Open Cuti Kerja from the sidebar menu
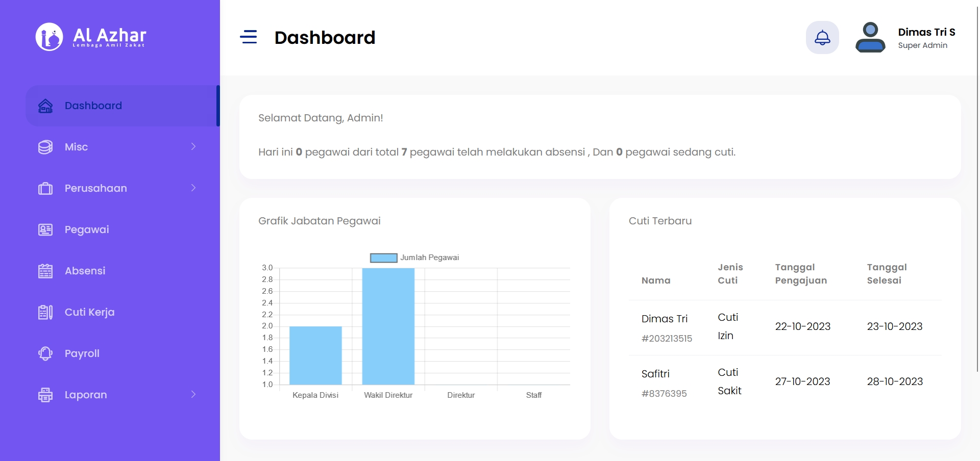 (x=89, y=312)
